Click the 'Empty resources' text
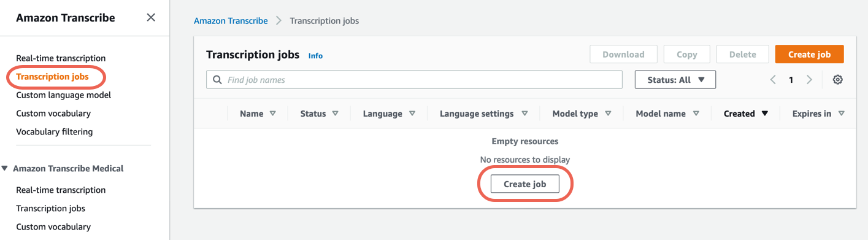The height and width of the screenshot is (240, 868). [525, 141]
